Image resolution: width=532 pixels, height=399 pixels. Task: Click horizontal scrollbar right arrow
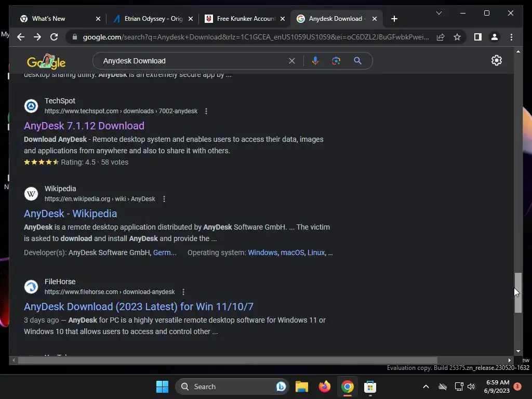pyautogui.click(x=509, y=360)
